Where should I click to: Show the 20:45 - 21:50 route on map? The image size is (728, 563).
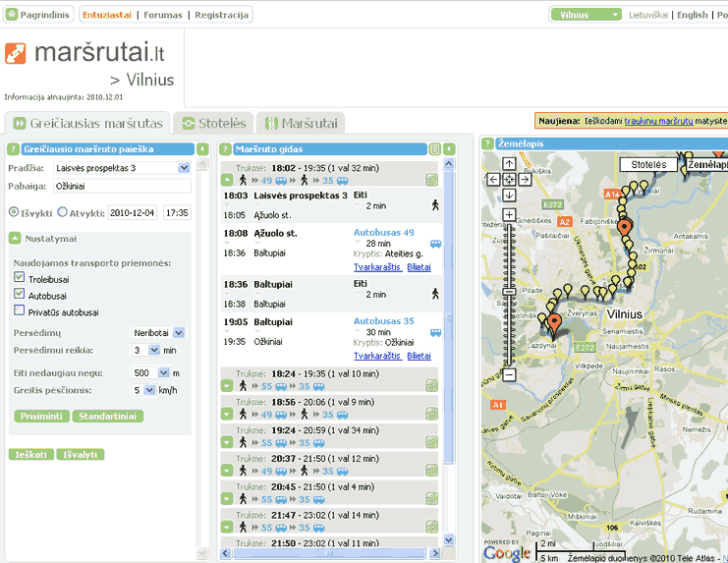point(431,499)
